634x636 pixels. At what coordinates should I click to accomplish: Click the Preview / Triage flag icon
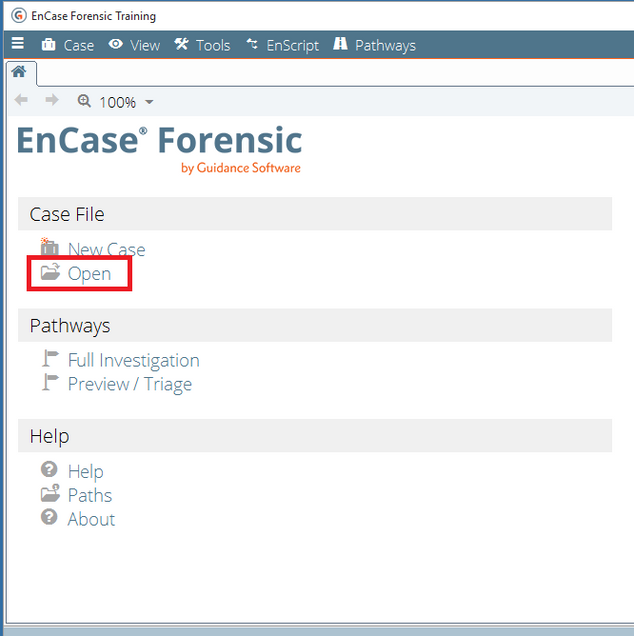pos(50,383)
